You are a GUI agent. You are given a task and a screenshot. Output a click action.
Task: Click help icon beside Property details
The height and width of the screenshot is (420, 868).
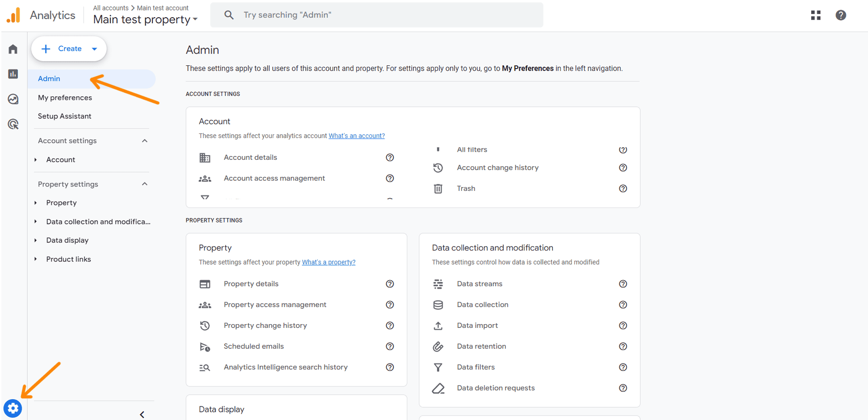[390, 284]
